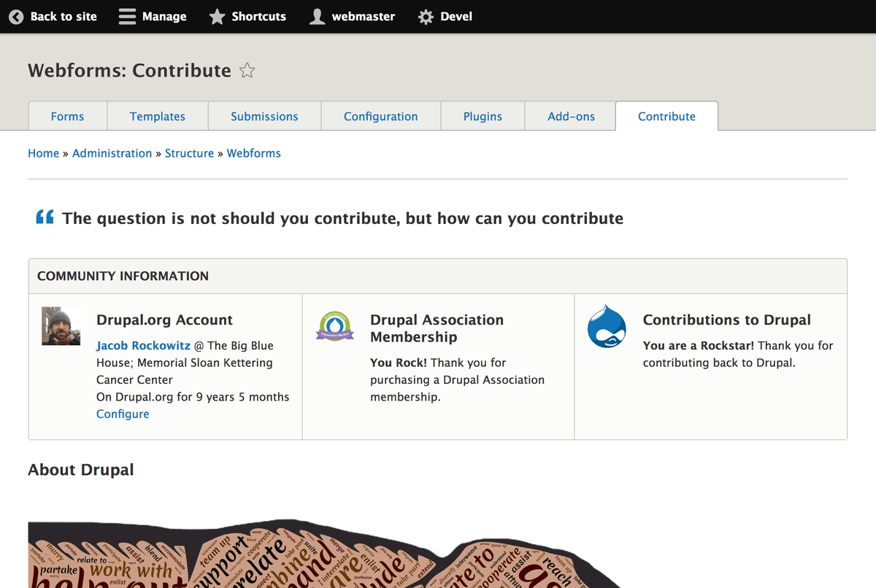
Task: Click the Drupal Association membership badge icon
Action: 334,325
